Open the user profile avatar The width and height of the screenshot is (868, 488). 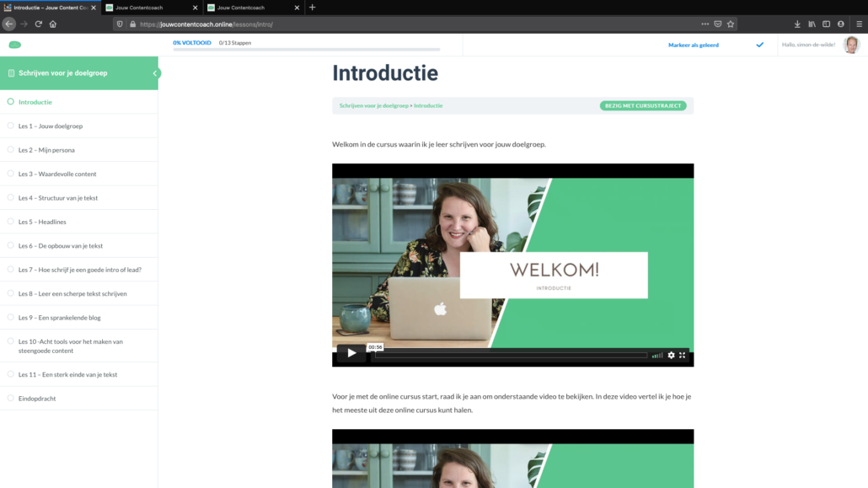pyautogui.click(x=851, y=45)
